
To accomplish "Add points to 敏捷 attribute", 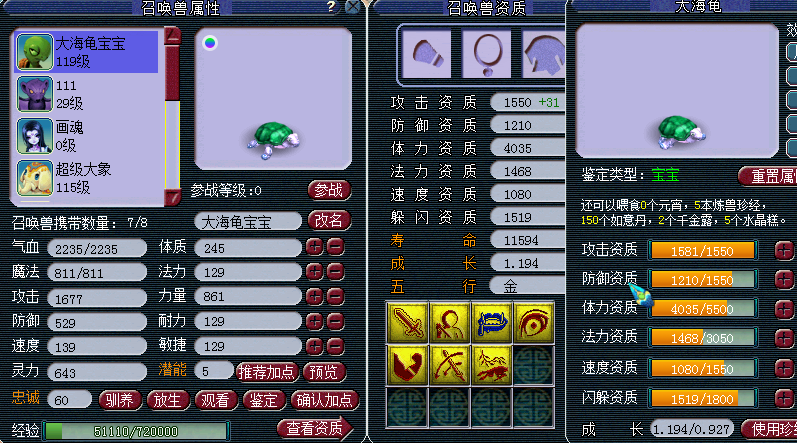I will (x=314, y=346).
